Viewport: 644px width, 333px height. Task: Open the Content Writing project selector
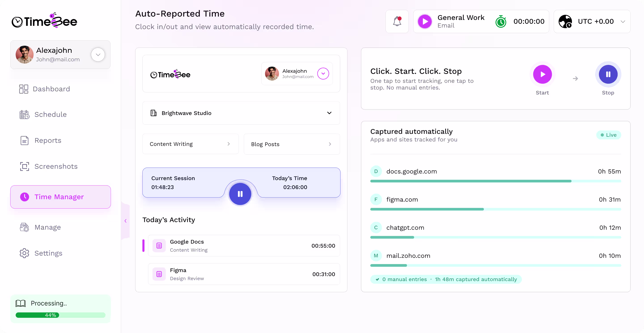tap(191, 144)
